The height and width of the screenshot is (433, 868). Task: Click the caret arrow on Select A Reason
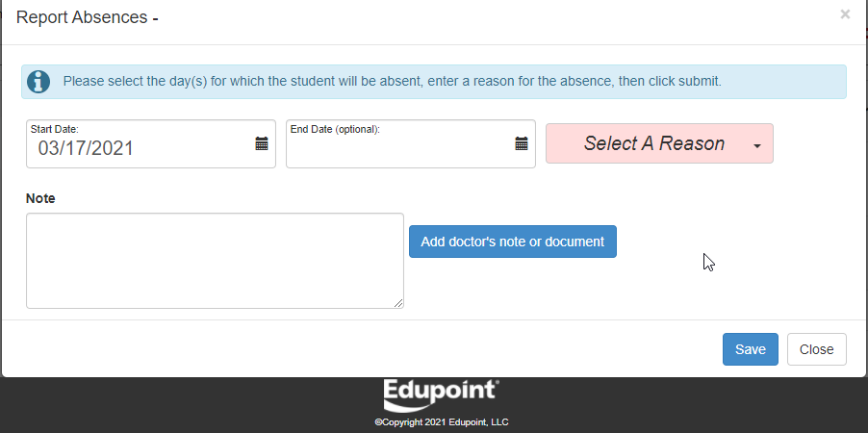(x=756, y=145)
